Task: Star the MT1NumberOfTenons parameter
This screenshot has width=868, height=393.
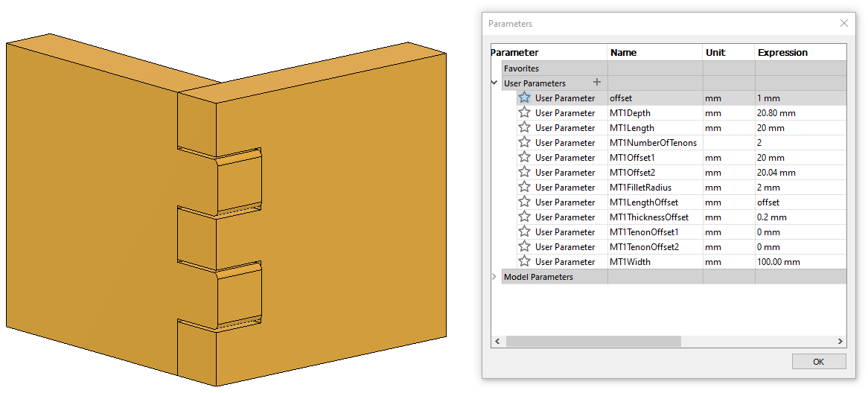Action: coord(525,142)
